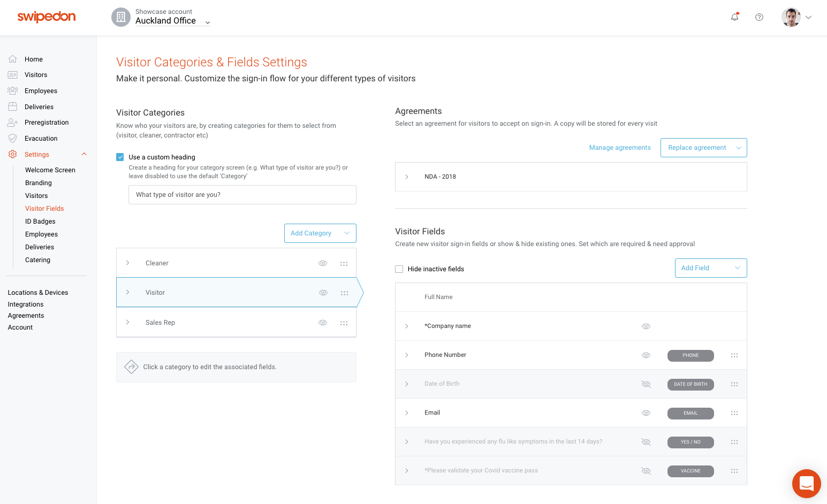The width and height of the screenshot is (827, 504).
Task: Expand the Cleaner category row
Action: pyautogui.click(x=128, y=263)
